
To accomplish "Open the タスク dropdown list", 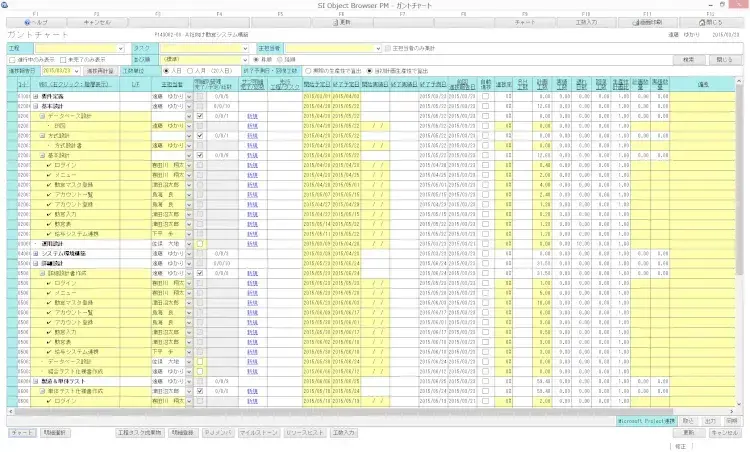I will pos(244,47).
